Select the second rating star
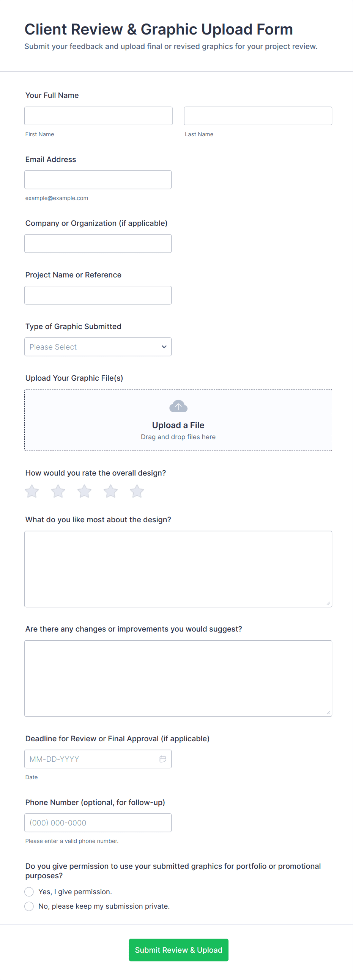 (x=58, y=491)
